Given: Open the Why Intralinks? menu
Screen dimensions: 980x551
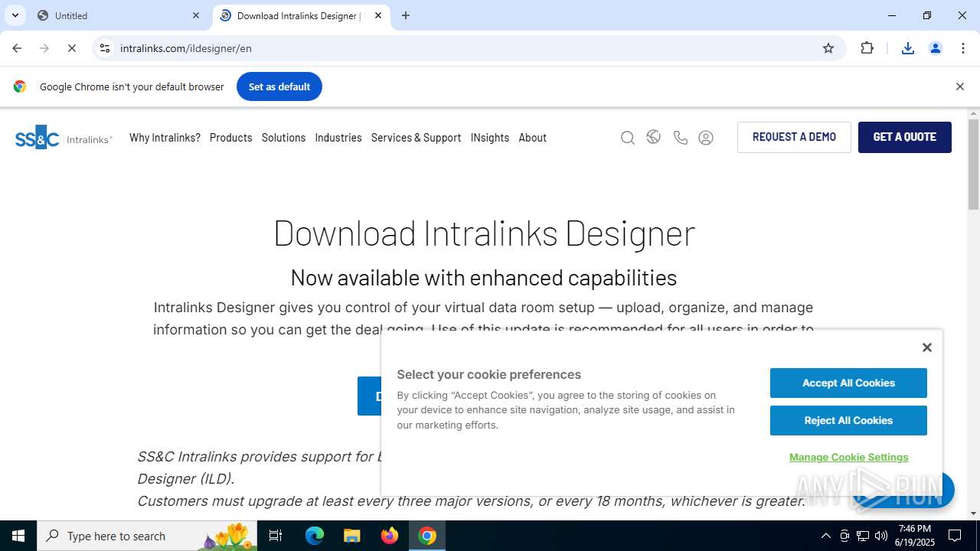Looking at the screenshot, I should pos(165,138).
